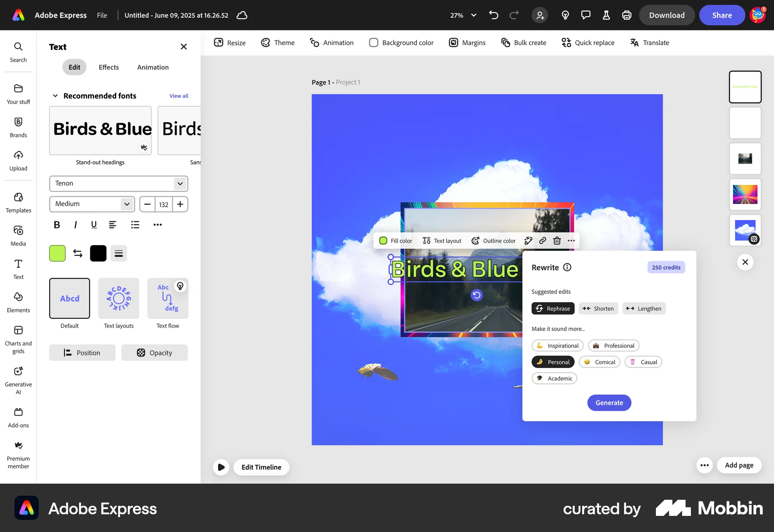The height and width of the screenshot is (532, 774).
Task: Open the Generative AI sidebar panel
Action: pos(18,379)
